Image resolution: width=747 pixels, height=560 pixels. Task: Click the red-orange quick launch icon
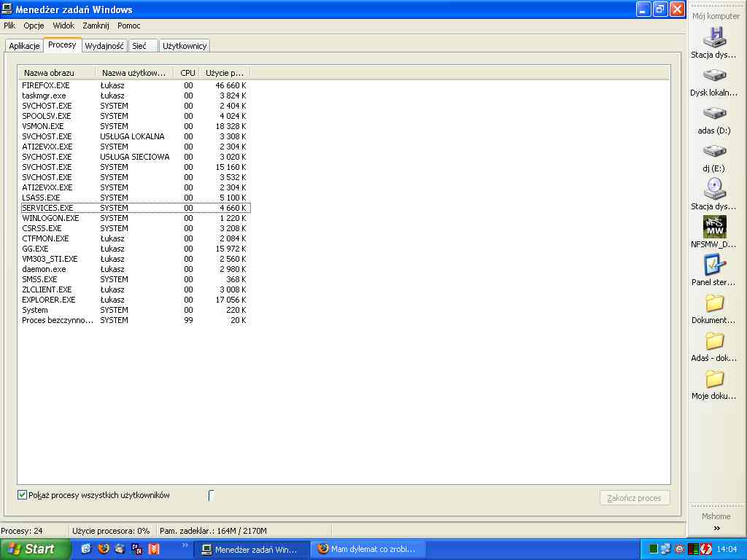tap(153, 549)
